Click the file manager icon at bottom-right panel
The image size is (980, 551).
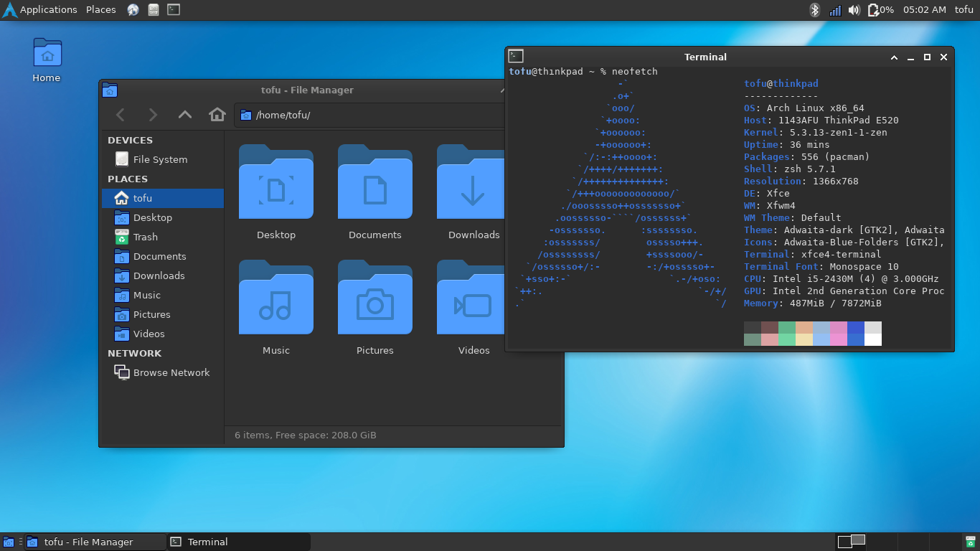[971, 542]
